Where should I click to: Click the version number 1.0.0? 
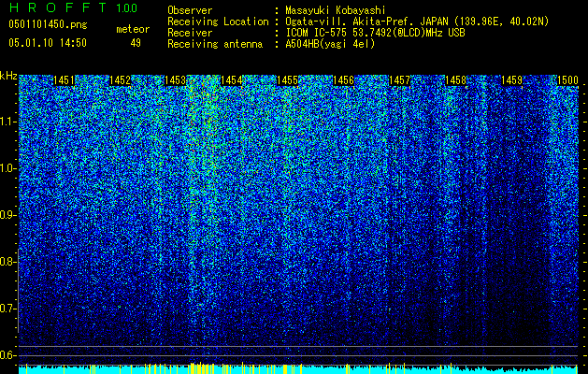pos(127,8)
